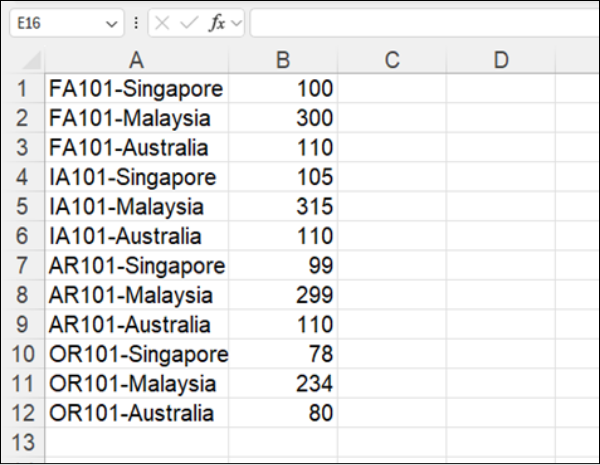Select the row 13 header
Screen dimensions: 600x465
(22, 443)
